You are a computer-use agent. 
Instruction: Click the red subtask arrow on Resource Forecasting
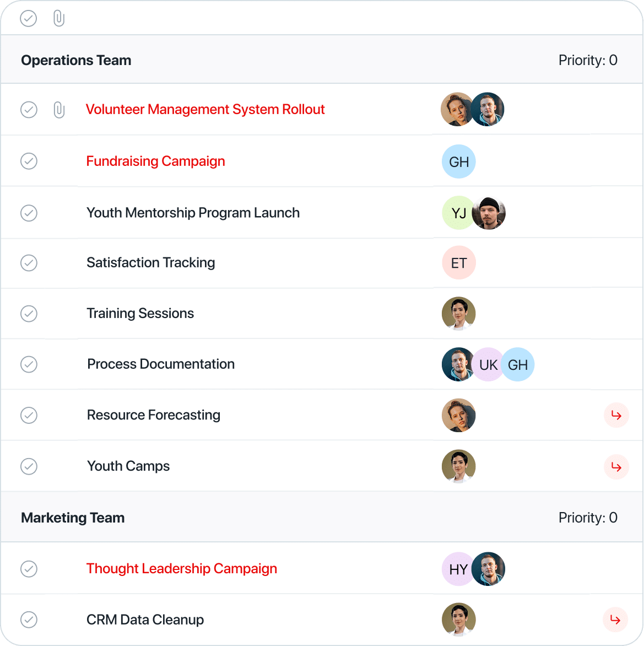tap(616, 415)
